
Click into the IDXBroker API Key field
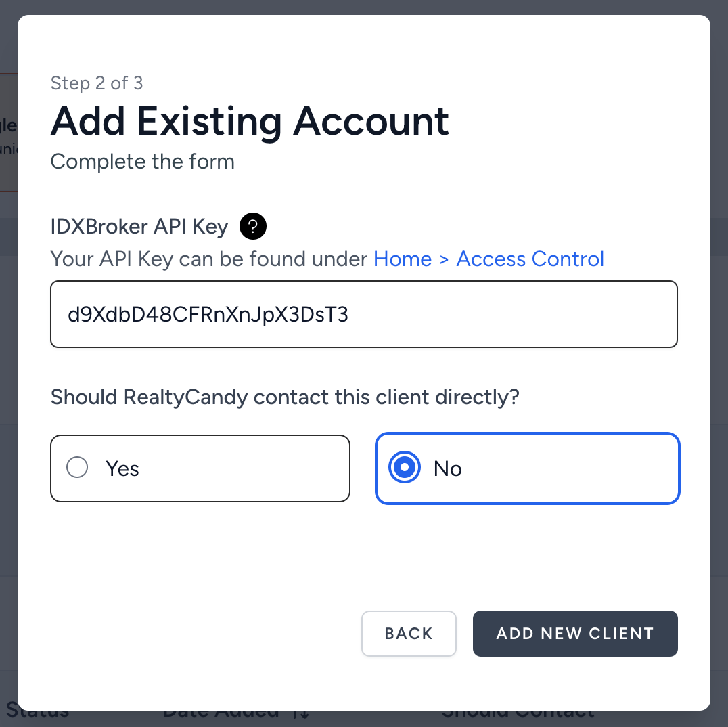[x=364, y=314]
